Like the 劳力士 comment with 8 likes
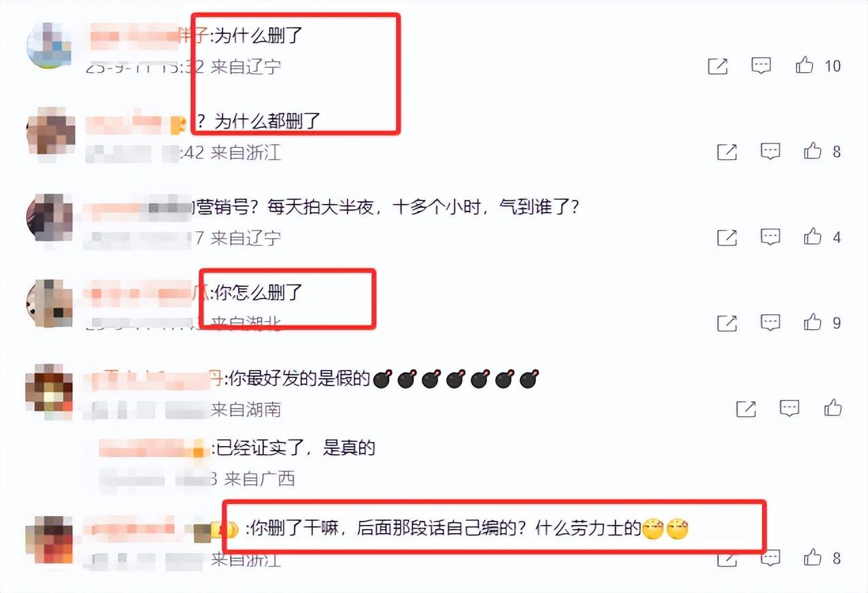This screenshot has height=593, width=868. click(x=813, y=558)
